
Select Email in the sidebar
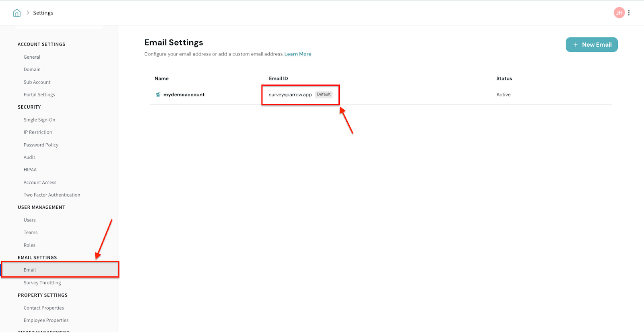(x=30, y=270)
